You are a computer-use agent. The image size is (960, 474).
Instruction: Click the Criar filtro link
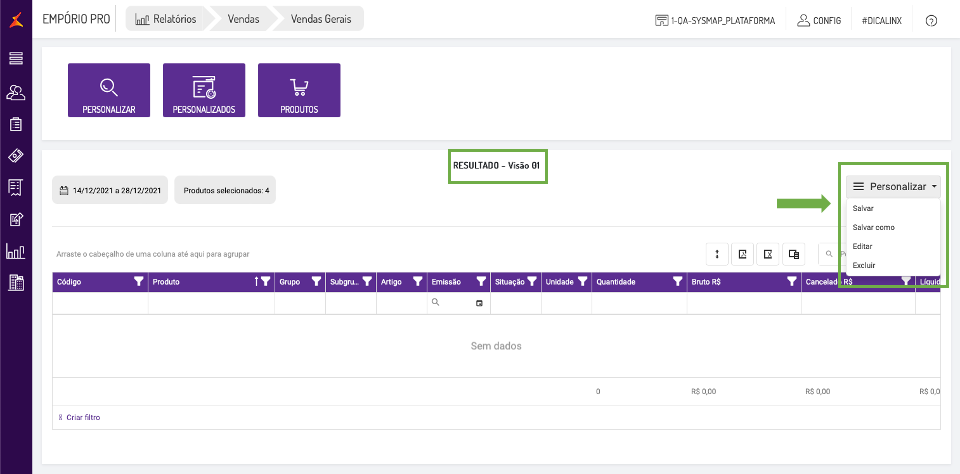pos(80,417)
